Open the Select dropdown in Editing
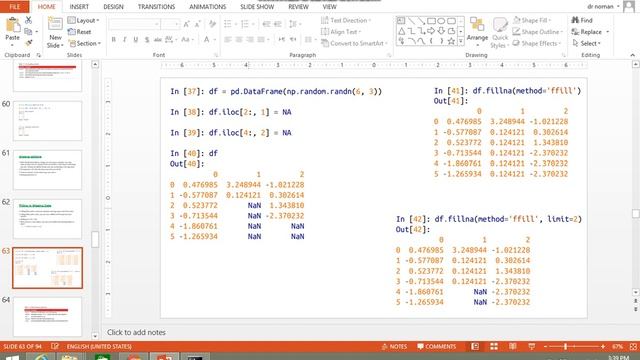 click(587, 43)
